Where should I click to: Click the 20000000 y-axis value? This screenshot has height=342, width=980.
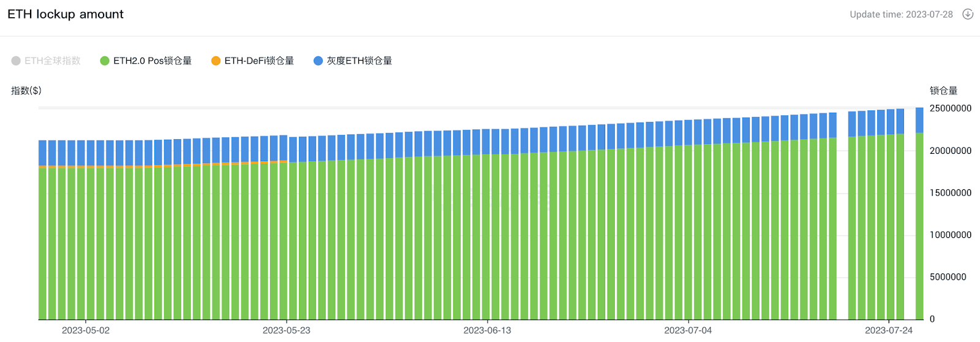951,151
